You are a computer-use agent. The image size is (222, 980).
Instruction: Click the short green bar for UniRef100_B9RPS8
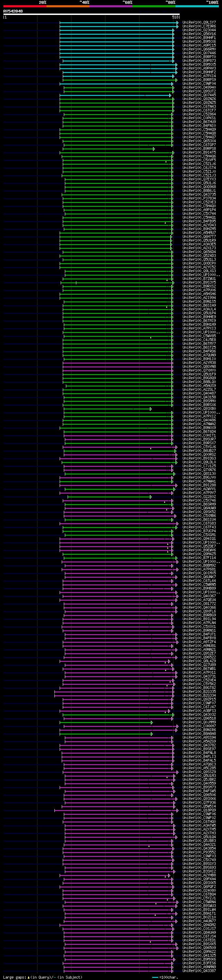[x=109, y=149]
